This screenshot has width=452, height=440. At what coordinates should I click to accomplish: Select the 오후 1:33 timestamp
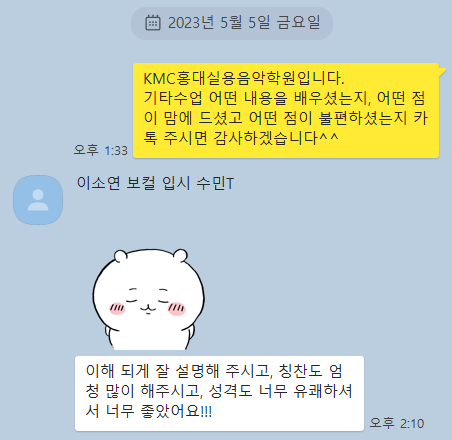pyautogui.click(x=100, y=150)
